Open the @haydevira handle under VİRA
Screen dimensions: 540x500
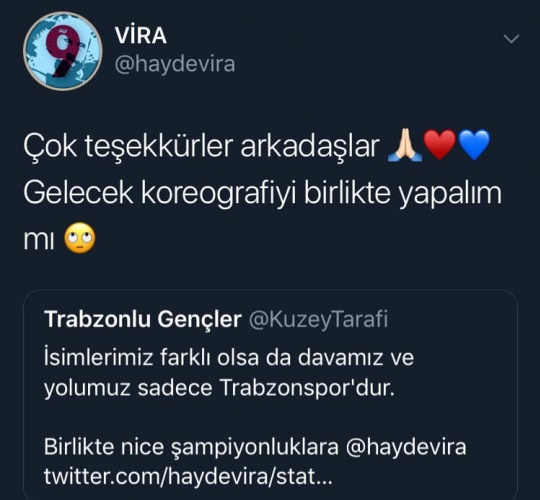(175, 64)
